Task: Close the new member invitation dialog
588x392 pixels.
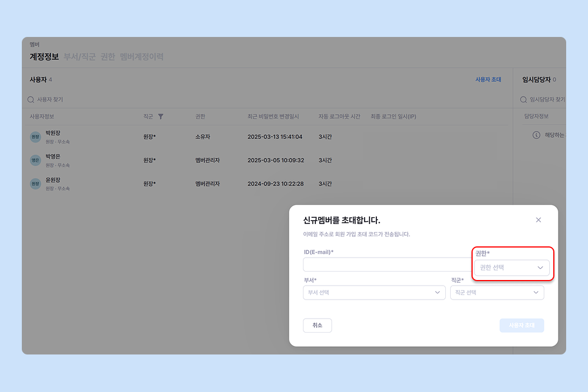Action: (538, 220)
